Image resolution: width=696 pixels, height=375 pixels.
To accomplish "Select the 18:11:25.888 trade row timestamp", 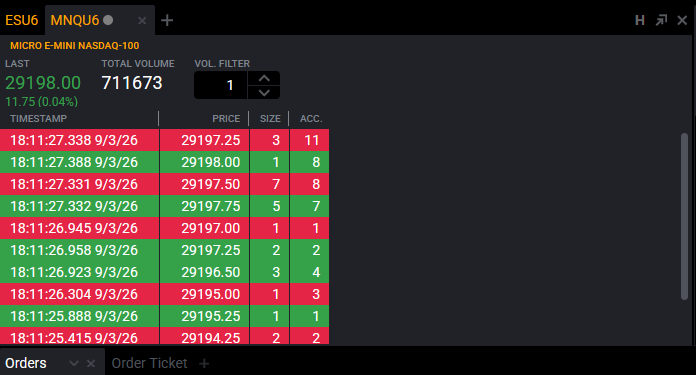I will click(x=74, y=316).
